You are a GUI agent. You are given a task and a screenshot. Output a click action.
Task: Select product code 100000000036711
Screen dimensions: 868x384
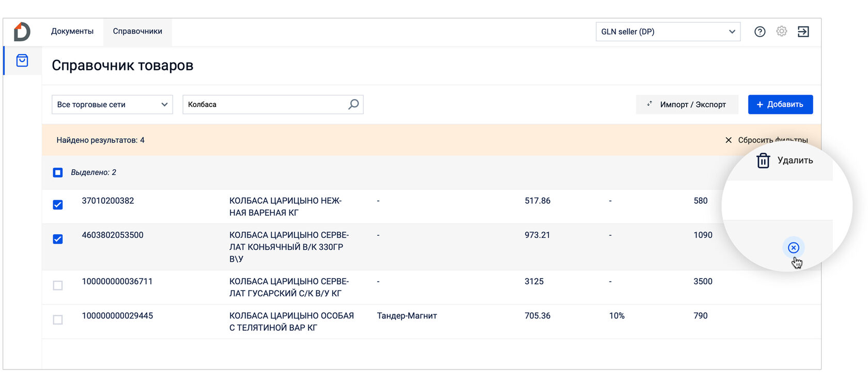pyautogui.click(x=117, y=281)
